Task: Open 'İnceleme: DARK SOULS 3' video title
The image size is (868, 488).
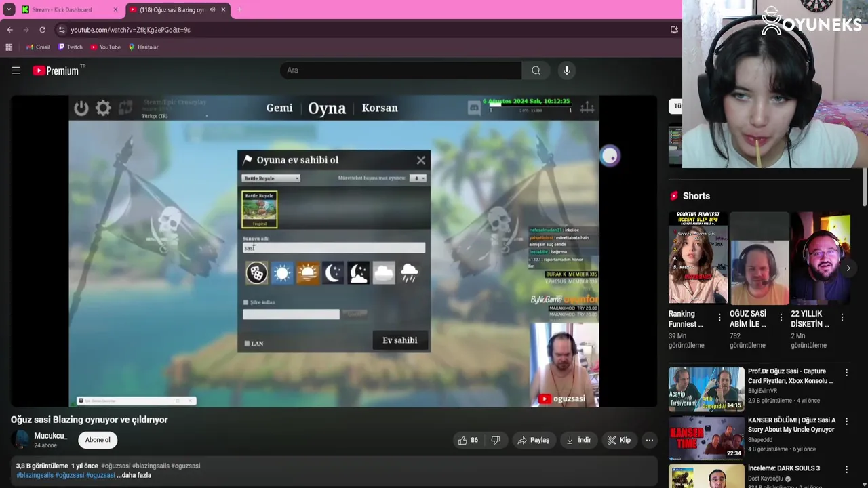Action: tap(783, 468)
